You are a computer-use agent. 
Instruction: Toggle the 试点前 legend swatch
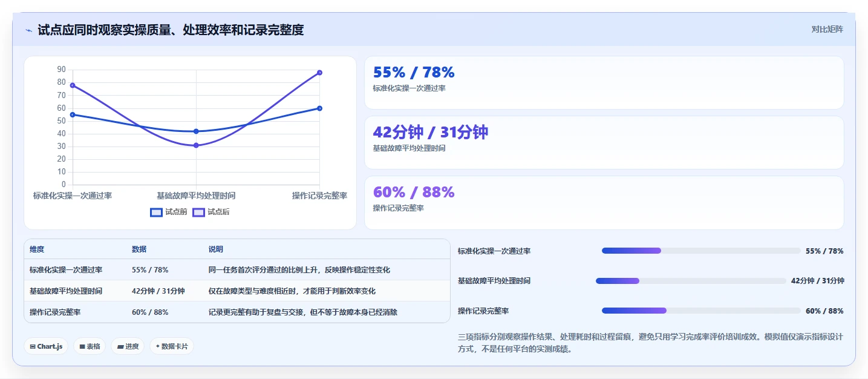[x=157, y=212]
